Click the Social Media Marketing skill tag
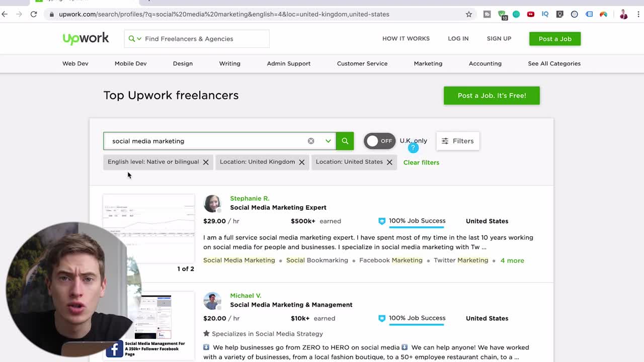Viewport: 644px width, 362px height. pyautogui.click(x=239, y=260)
